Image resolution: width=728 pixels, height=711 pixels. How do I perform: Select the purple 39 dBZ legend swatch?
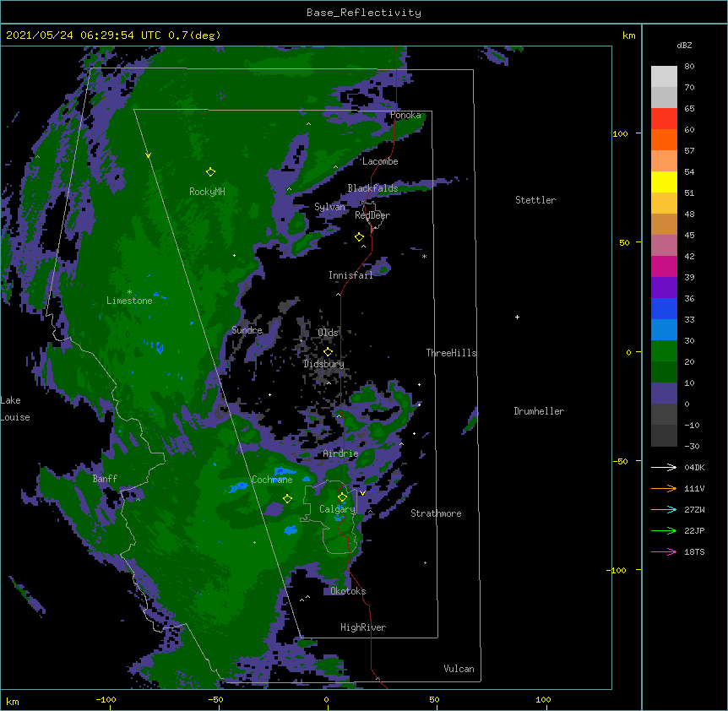point(664,287)
